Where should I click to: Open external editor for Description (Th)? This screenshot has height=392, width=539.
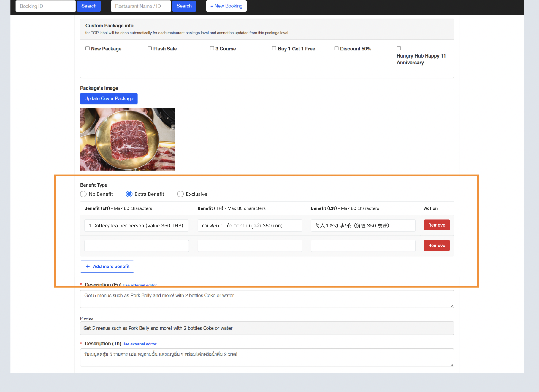click(x=139, y=344)
